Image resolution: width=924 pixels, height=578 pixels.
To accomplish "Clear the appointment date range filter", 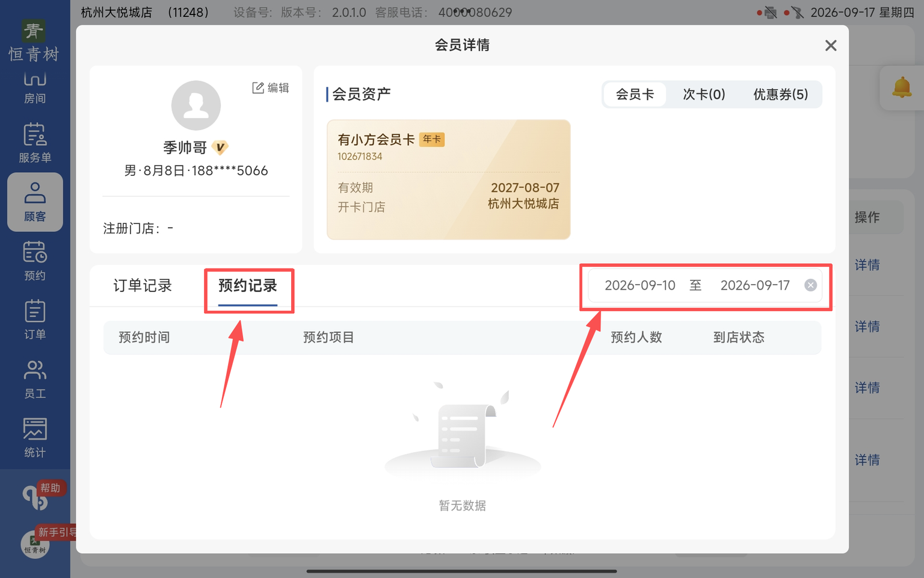I will pyautogui.click(x=811, y=285).
